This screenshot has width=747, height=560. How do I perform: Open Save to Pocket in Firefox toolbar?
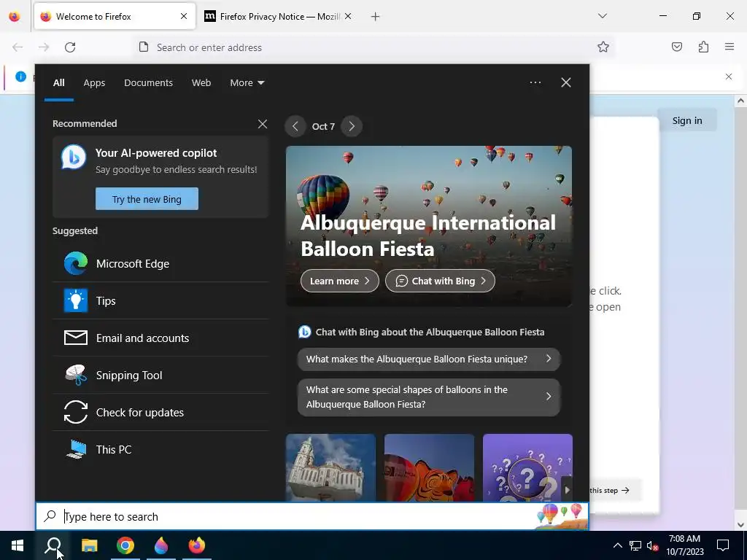click(677, 47)
